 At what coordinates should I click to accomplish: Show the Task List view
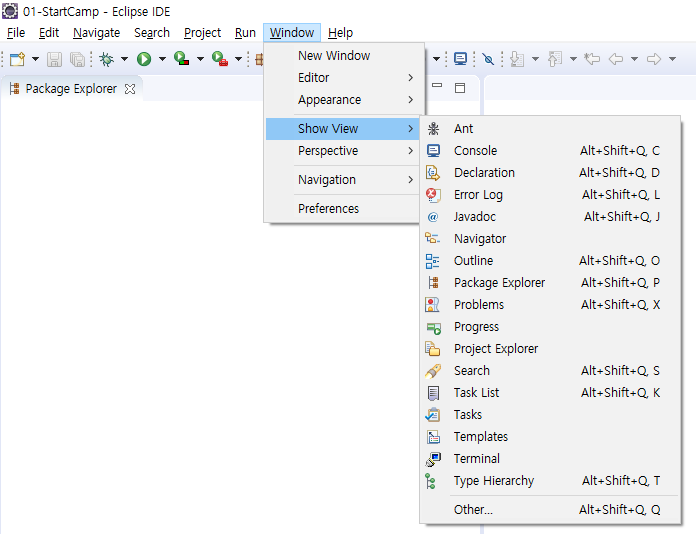point(550,393)
